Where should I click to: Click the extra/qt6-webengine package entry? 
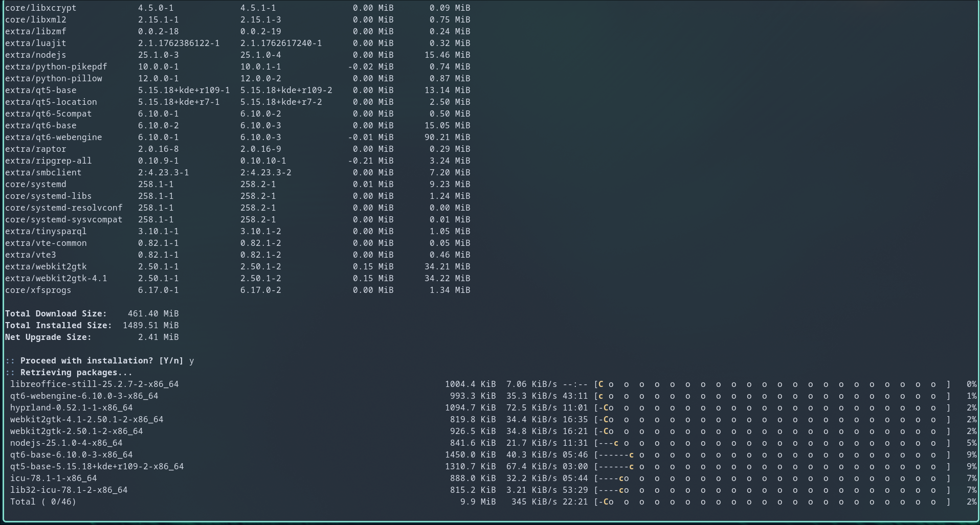[x=53, y=137]
